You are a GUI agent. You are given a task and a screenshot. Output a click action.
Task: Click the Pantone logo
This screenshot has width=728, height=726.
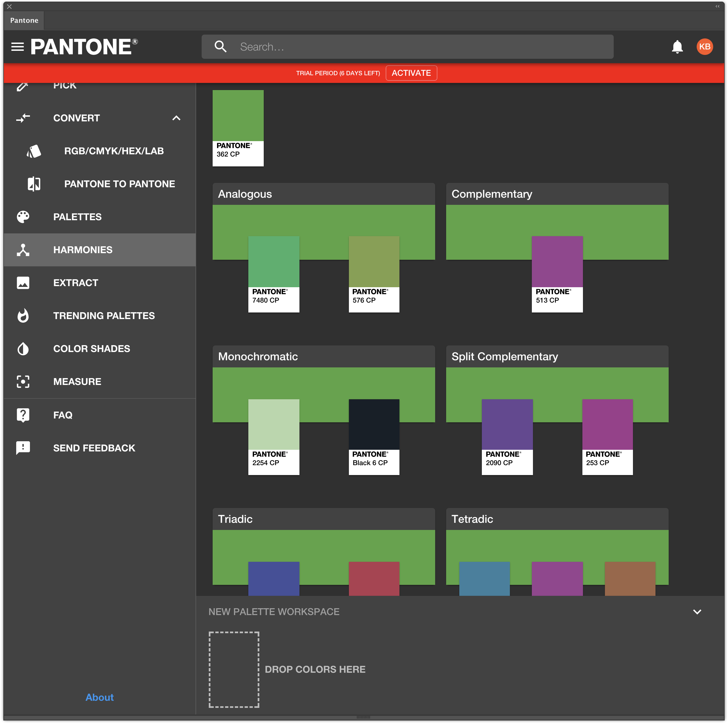84,47
